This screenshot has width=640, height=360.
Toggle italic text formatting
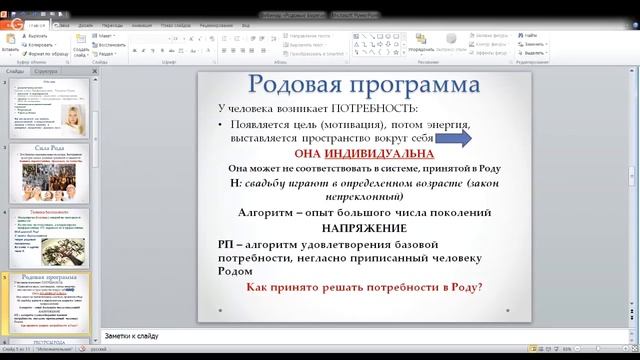(143, 51)
